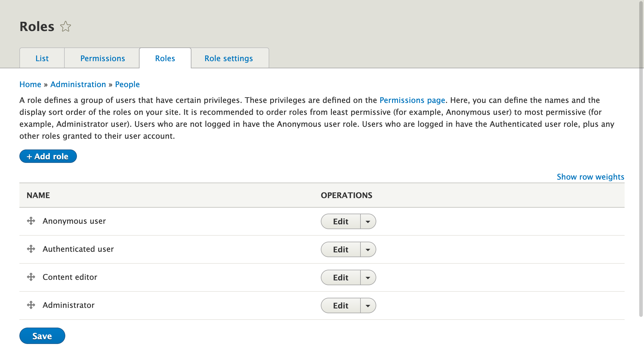Switch to the List tab

pyautogui.click(x=42, y=58)
